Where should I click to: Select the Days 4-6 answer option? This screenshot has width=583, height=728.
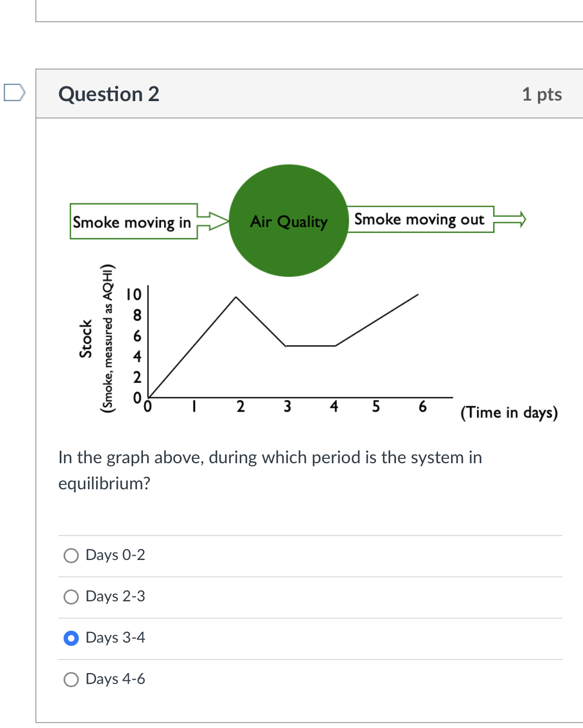pyautogui.click(x=71, y=679)
